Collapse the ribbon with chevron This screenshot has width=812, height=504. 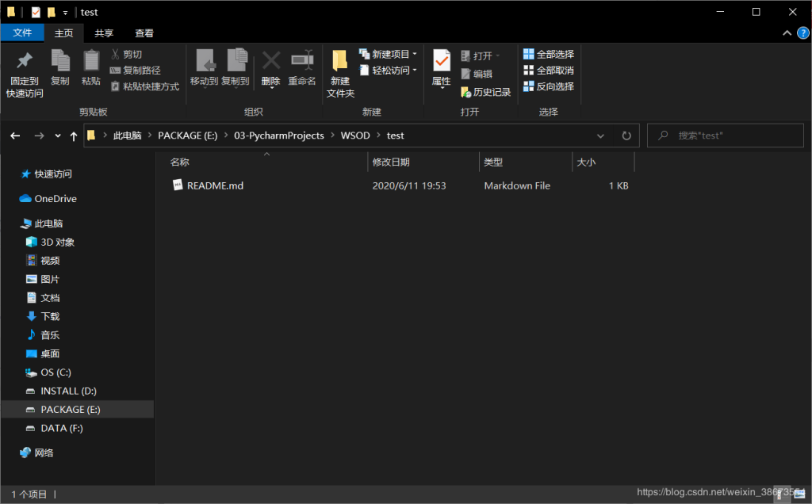(x=787, y=33)
